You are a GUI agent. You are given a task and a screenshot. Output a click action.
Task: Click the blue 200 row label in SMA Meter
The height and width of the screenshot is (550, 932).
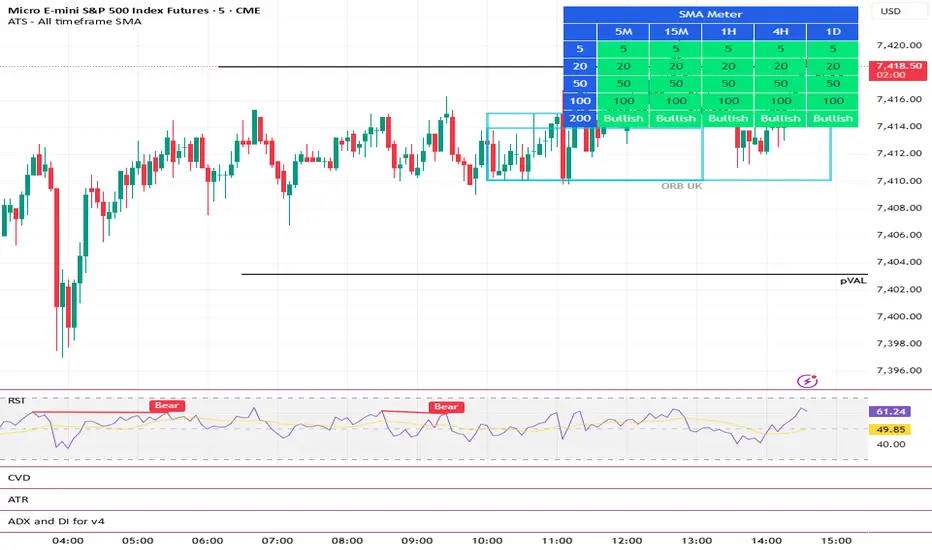(580, 118)
